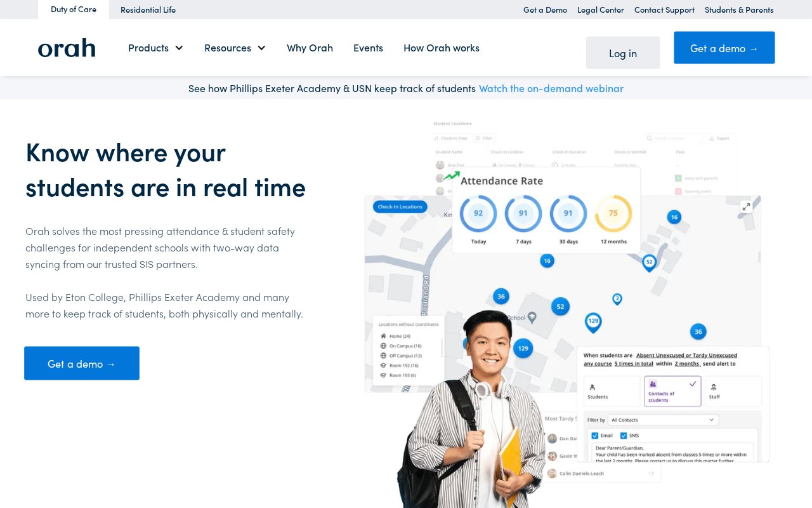Screen dimensions: 812x508
Task: Click the pin-shaped map marker labeled 129
Action: click(593, 323)
